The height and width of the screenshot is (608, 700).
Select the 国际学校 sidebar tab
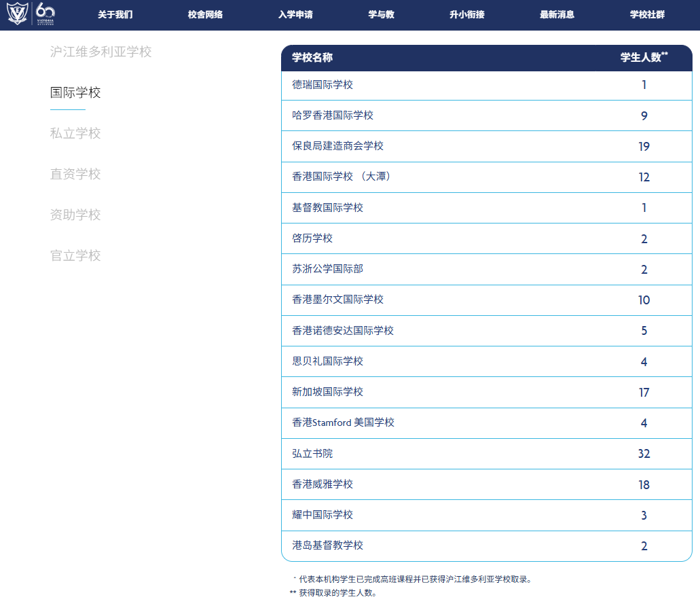75,92
